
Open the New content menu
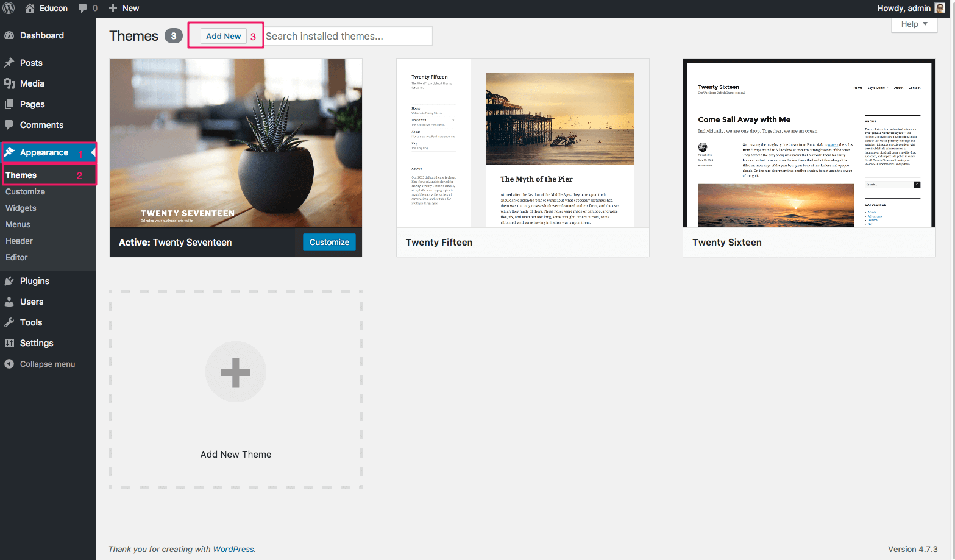coord(124,8)
